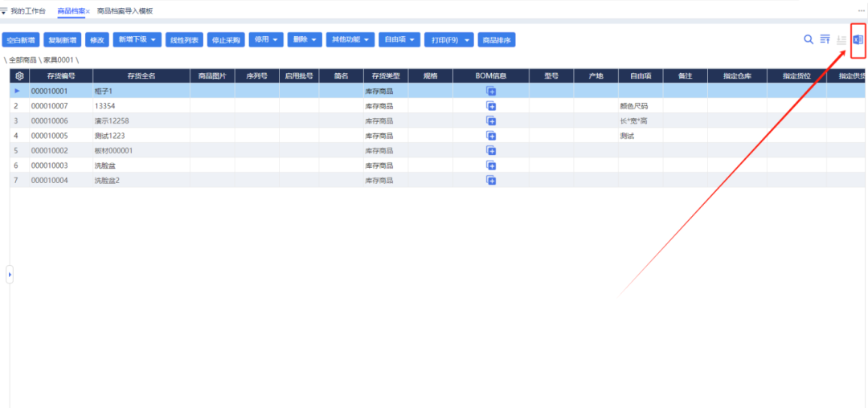Click the column filter sort icon
868x408 pixels.
(825, 39)
